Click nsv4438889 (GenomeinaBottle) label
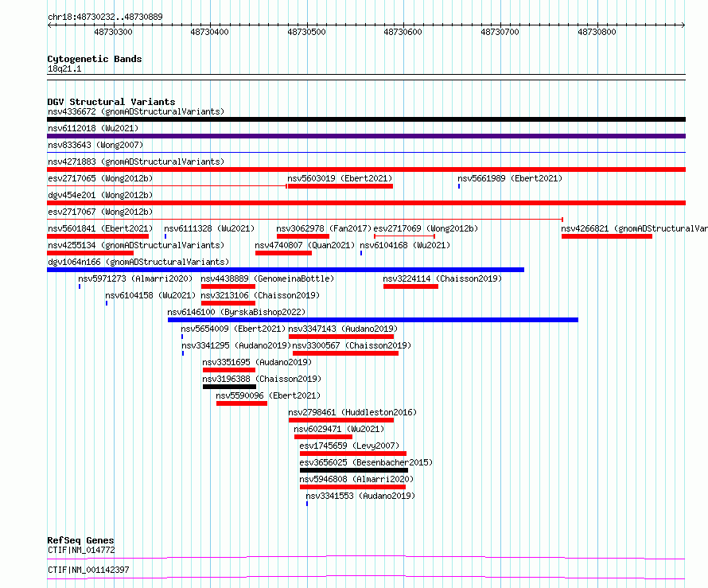The width and height of the screenshot is (708, 588). [x=268, y=278]
